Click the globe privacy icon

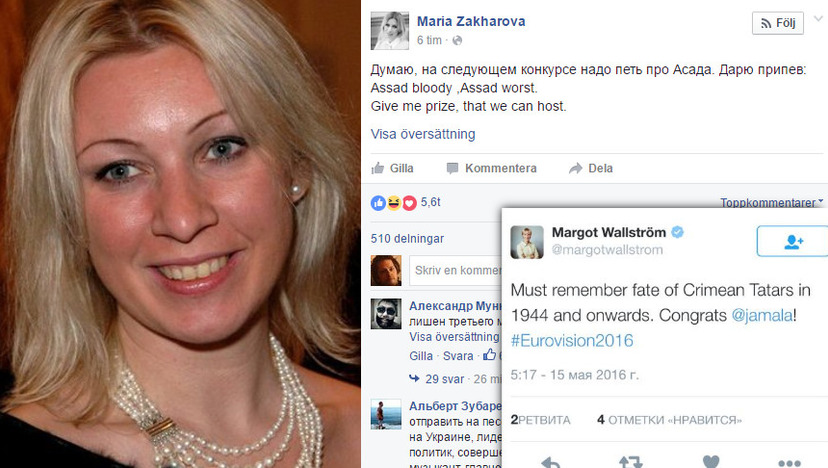[x=457, y=41]
